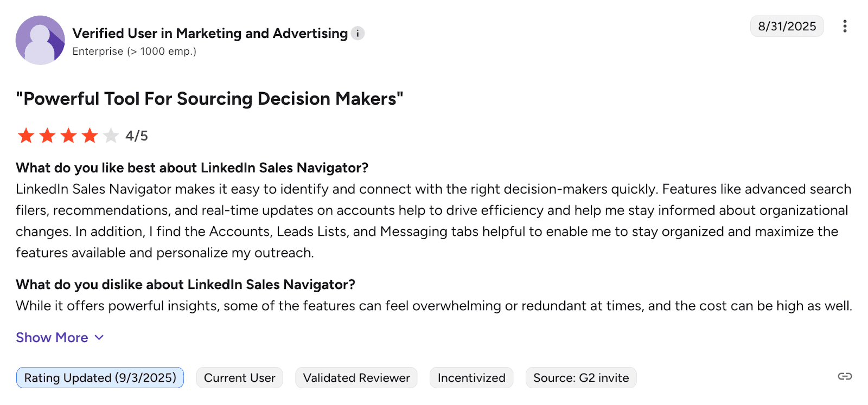Copy the review link via chain icon
The height and width of the screenshot is (405, 868).
[845, 376]
